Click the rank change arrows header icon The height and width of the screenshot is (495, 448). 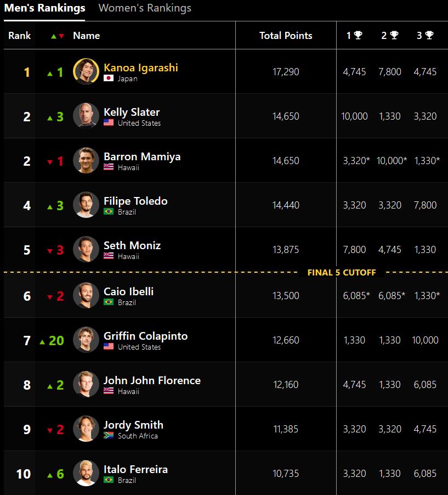click(x=58, y=36)
